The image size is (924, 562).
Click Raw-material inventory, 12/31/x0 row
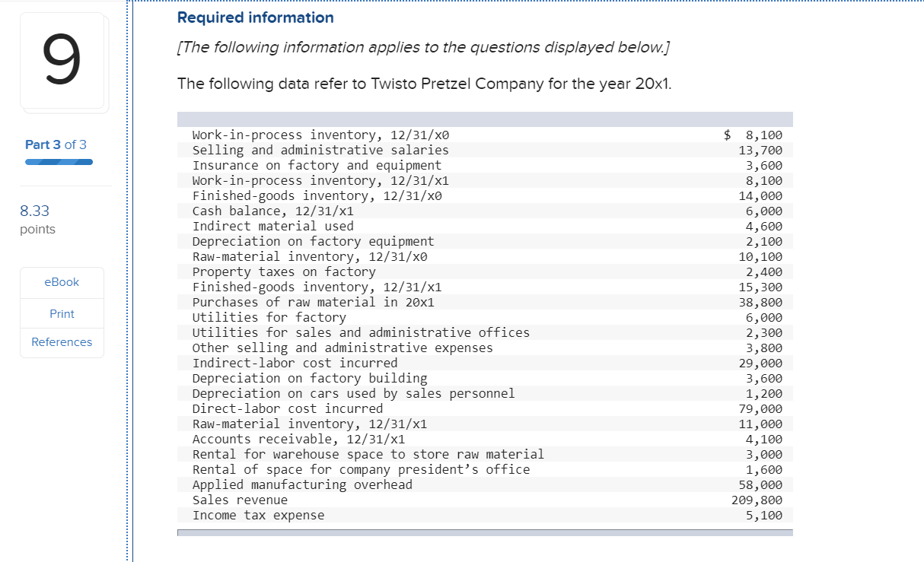(x=486, y=256)
